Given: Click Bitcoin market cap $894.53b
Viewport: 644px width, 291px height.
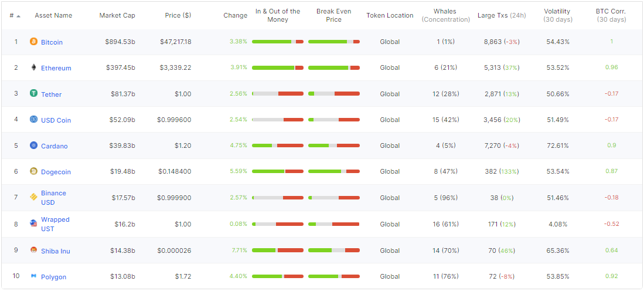Looking at the screenshot, I should tap(120, 42).
